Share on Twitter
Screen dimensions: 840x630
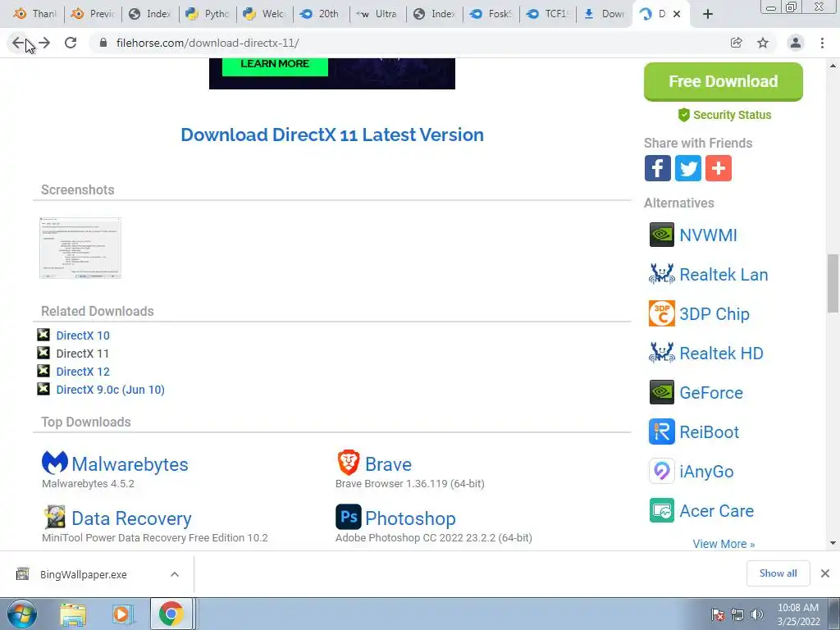pos(688,168)
